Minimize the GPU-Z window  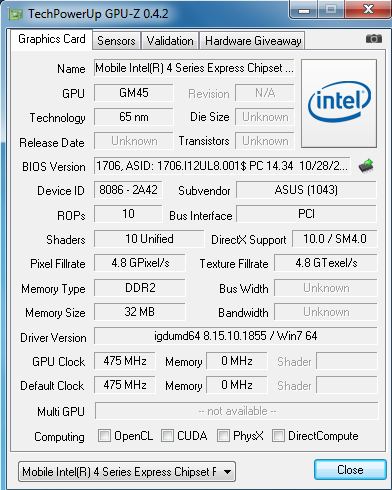(304, 10)
